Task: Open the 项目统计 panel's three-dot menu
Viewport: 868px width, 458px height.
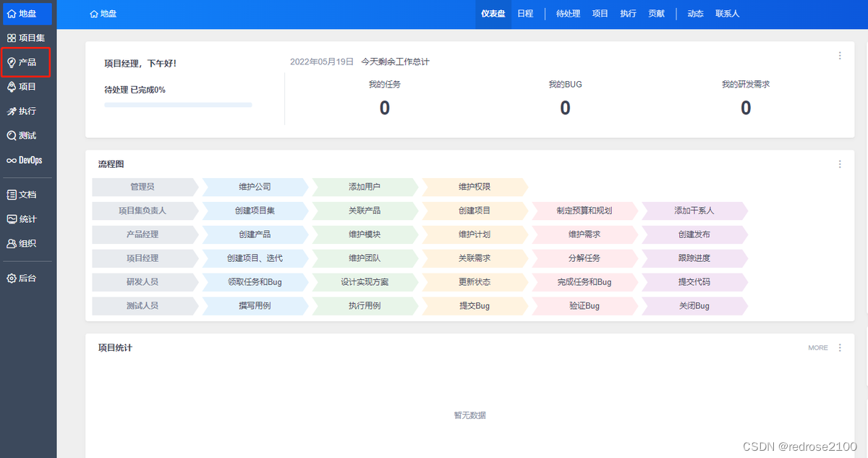Action: pyautogui.click(x=840, y=348)
